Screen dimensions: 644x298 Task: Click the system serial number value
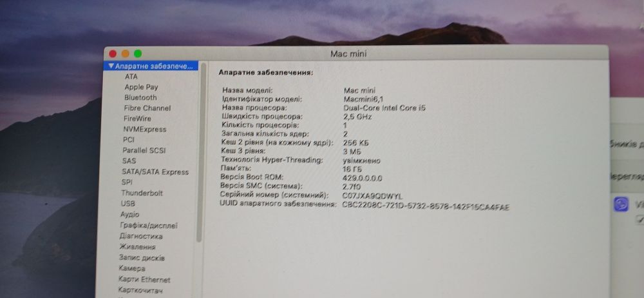372,196
